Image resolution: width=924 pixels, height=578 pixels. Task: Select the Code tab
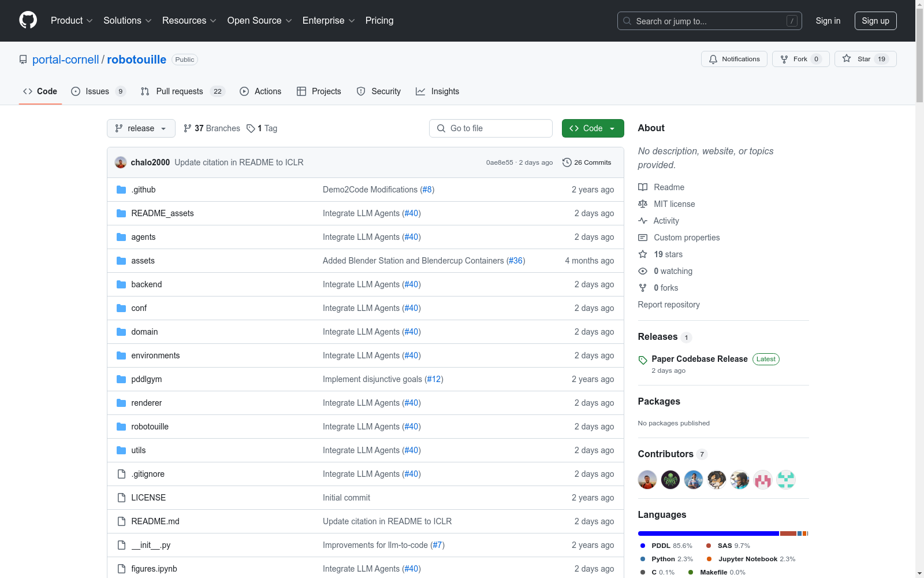[x=40, y=91]
